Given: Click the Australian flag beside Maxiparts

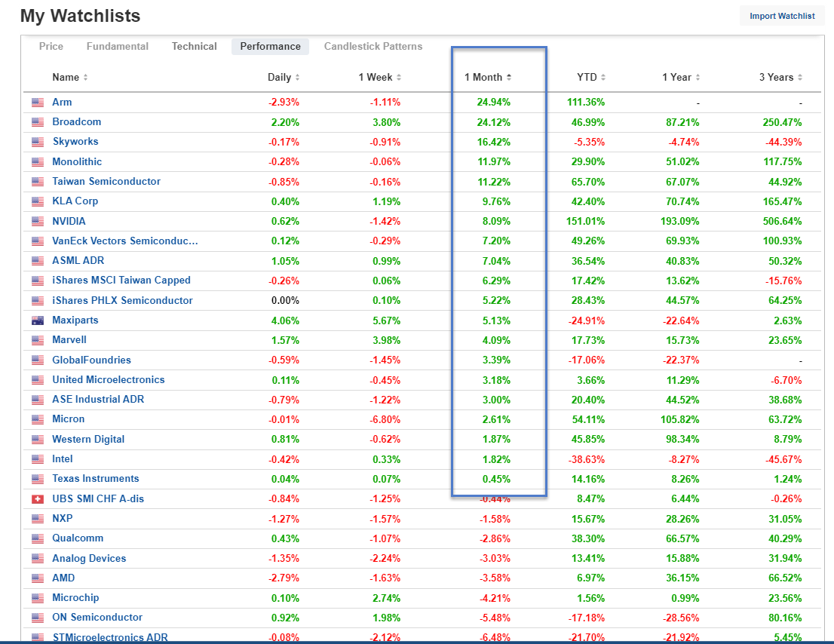Looking at the screenshot, I should 37,320.
